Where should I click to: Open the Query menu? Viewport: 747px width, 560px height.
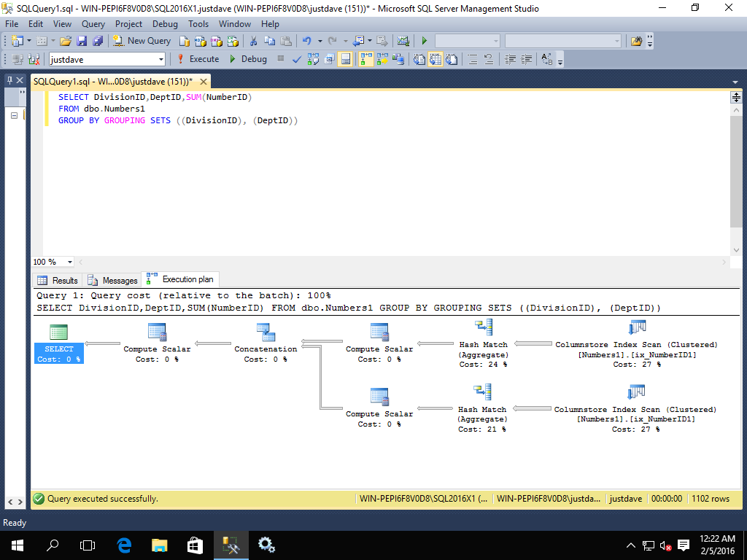[93, 24]
